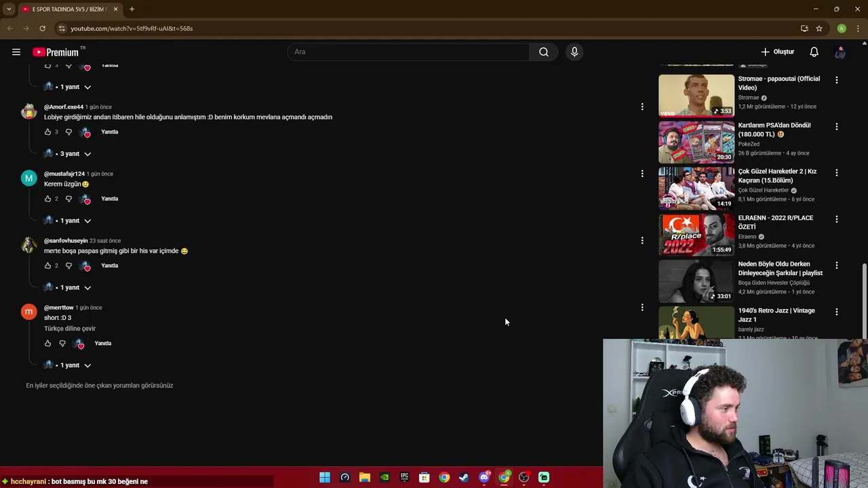This screenshot has width=868, height=488.
Task: Reply to @Amorf.exe44 with Yanıtla
Action: coord(109,132)
